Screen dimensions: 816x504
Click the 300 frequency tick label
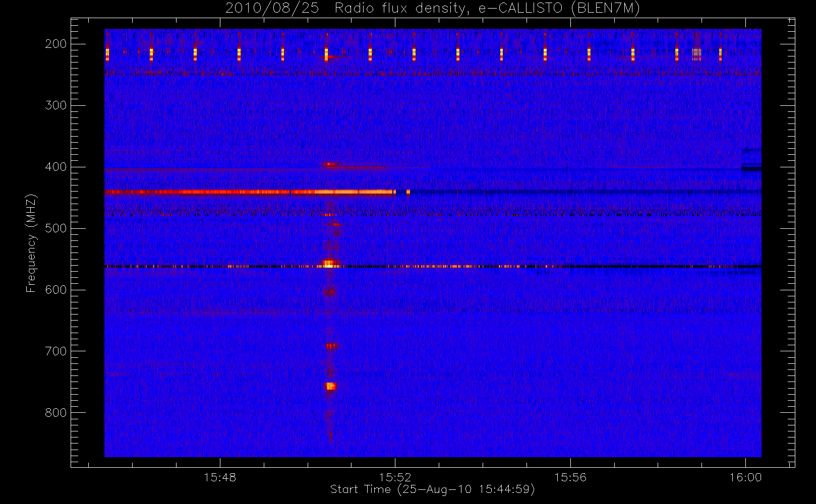click(55, 105)
